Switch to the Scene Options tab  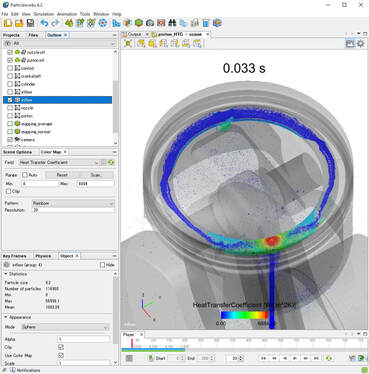point(17,152)
